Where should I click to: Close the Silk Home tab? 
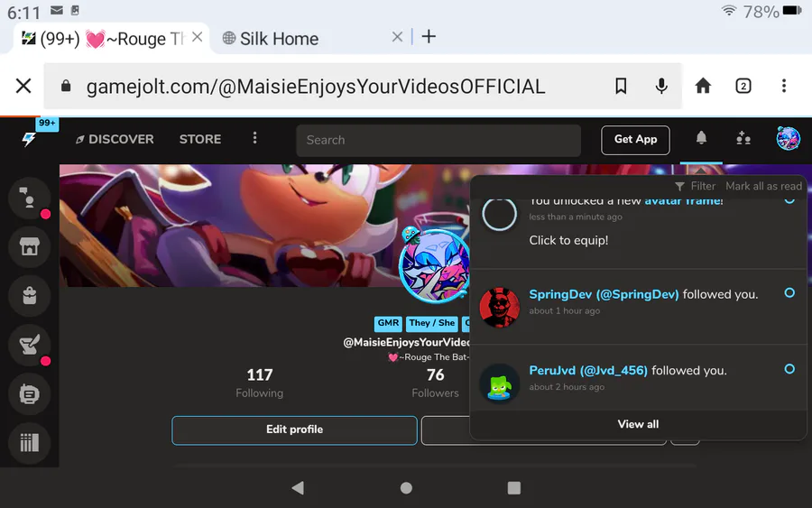397,37
